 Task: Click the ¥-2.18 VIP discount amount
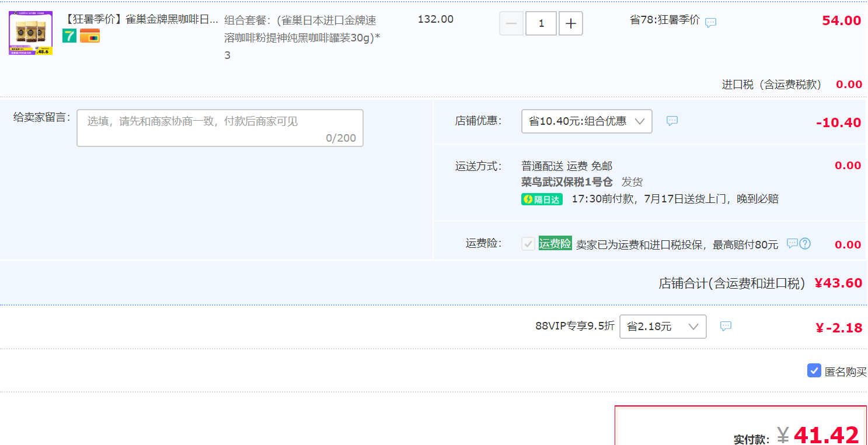point(839,328)
